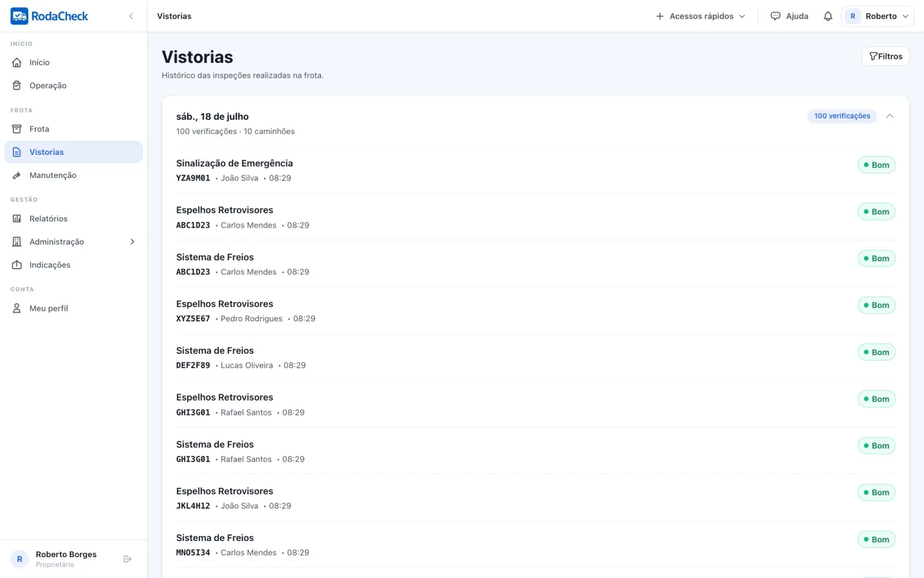Open Espelhos Retrovisores inspection for JKL4H12
The image size is (924, 578).
pos(536,498)
